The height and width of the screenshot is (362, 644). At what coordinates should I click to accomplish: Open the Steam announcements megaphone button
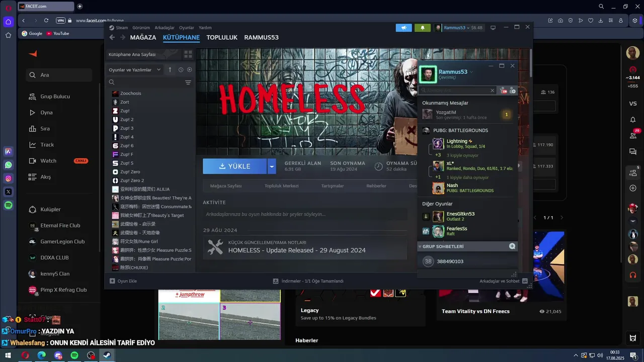coord(404,28)
